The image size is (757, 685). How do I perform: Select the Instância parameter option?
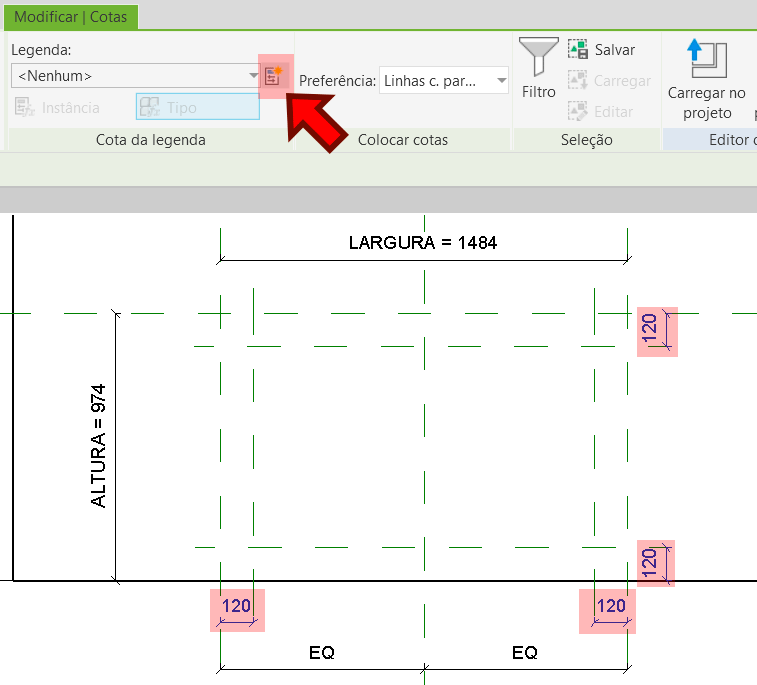pos(58,107)
